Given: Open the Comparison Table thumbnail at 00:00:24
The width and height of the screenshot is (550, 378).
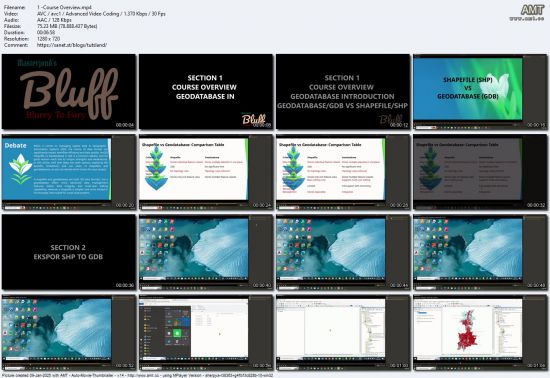Looking at the screenshot, I should click(206, 172).
